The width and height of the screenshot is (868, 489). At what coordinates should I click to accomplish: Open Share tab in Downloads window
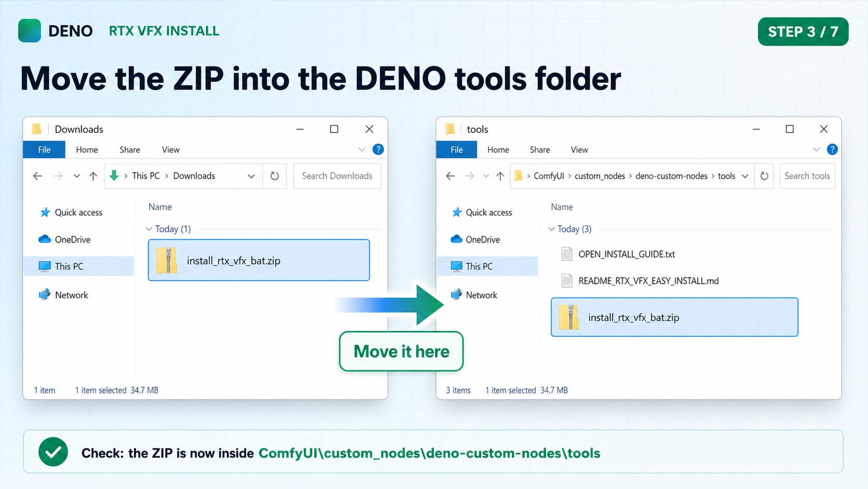pyautogui.click(x=130, y=150)
